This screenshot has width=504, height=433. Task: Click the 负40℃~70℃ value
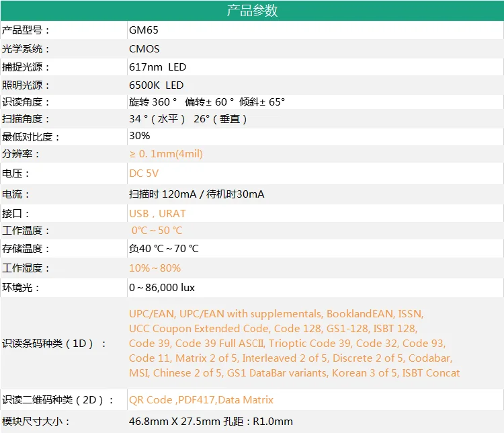coord(163,249)
